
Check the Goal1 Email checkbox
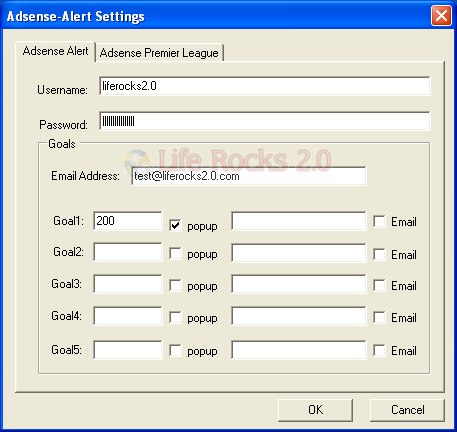(x=379, y=222)
